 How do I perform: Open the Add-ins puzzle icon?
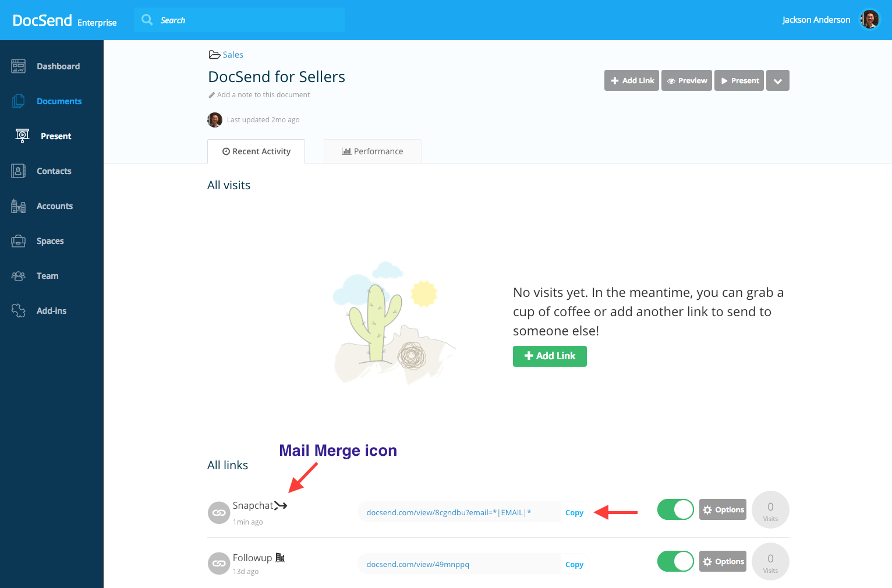pos(18,311)
